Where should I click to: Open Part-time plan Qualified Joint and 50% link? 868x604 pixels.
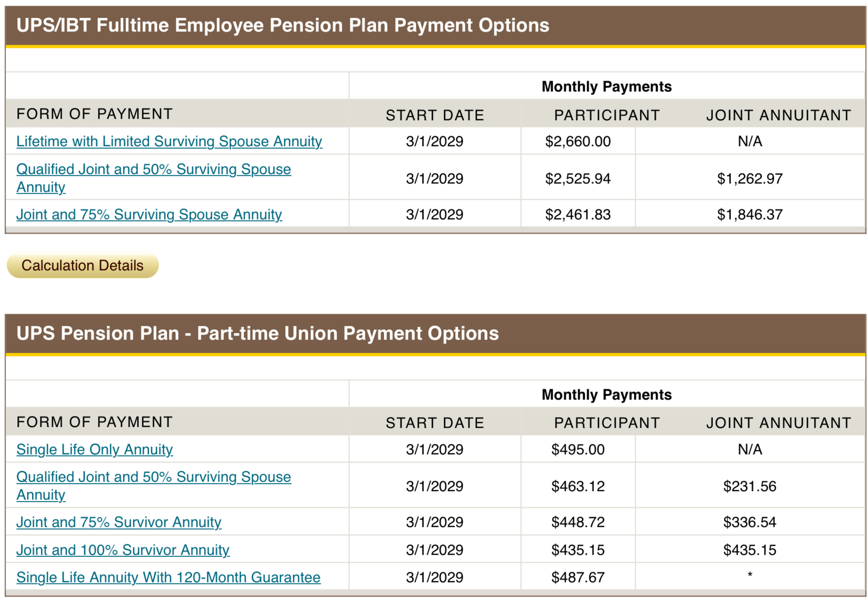(x=154, y=486)
